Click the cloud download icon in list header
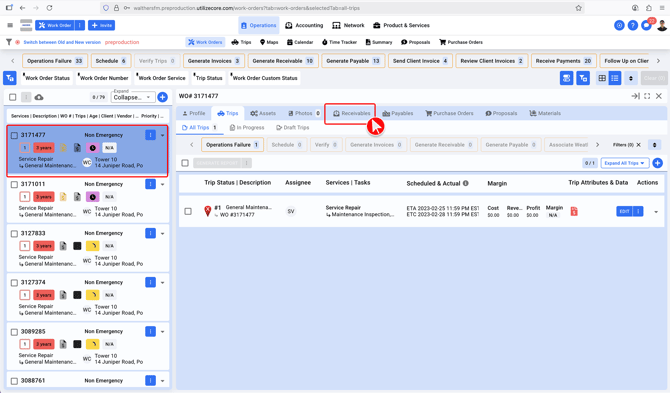The width and height of the screenshot is (670, 393). 39,97
